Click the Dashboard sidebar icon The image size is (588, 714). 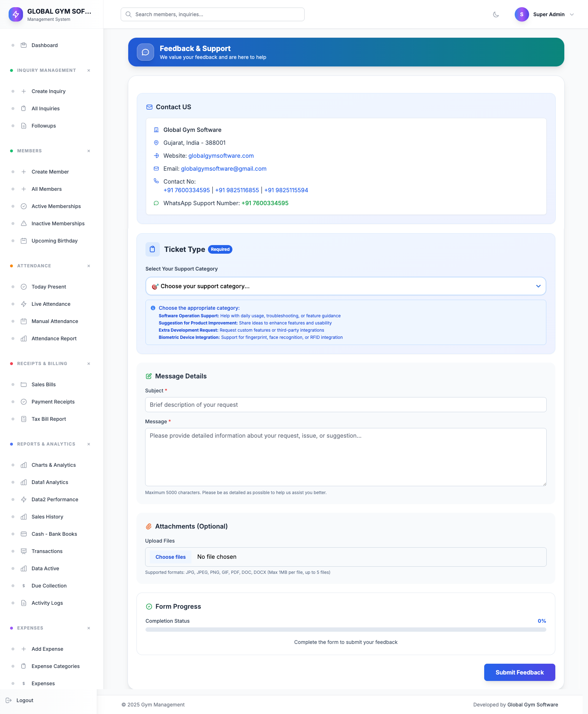pos(24,45)
